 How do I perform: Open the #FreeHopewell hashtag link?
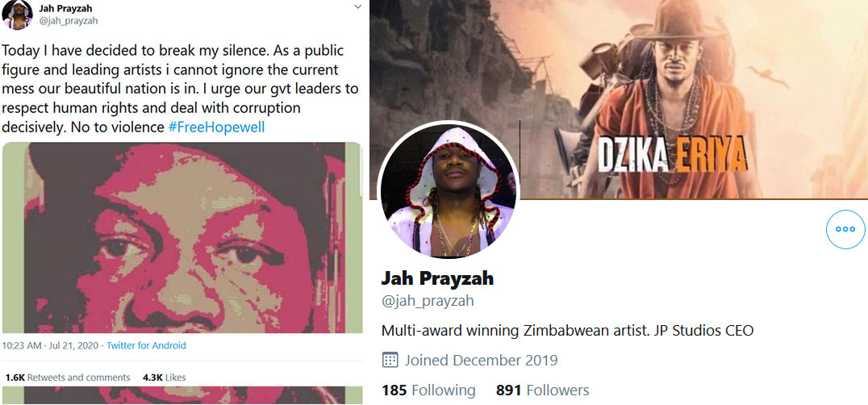(216, 127)
